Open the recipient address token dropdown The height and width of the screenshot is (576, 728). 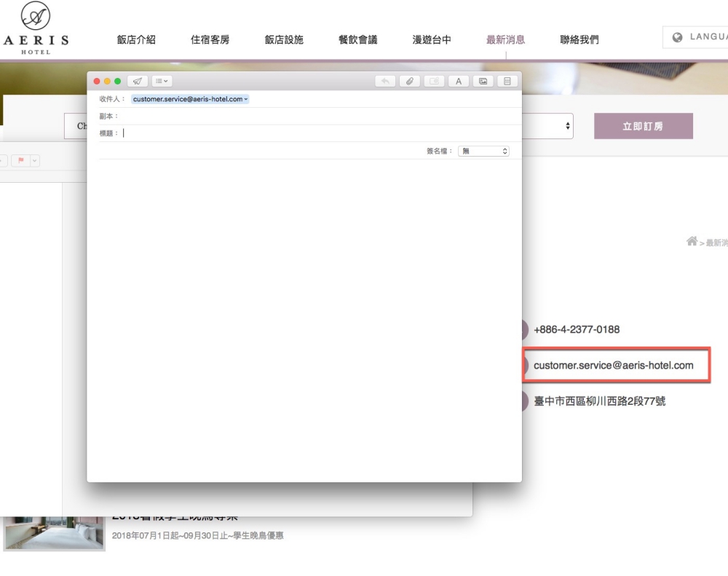245,99
